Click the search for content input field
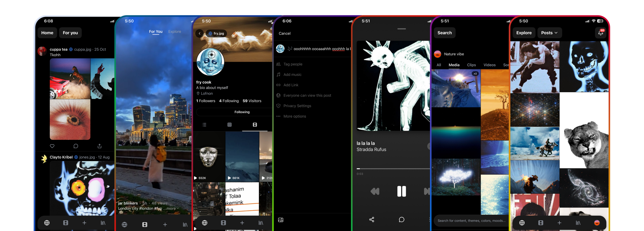Viewport: 644px width, 231px height. (471, 221)
